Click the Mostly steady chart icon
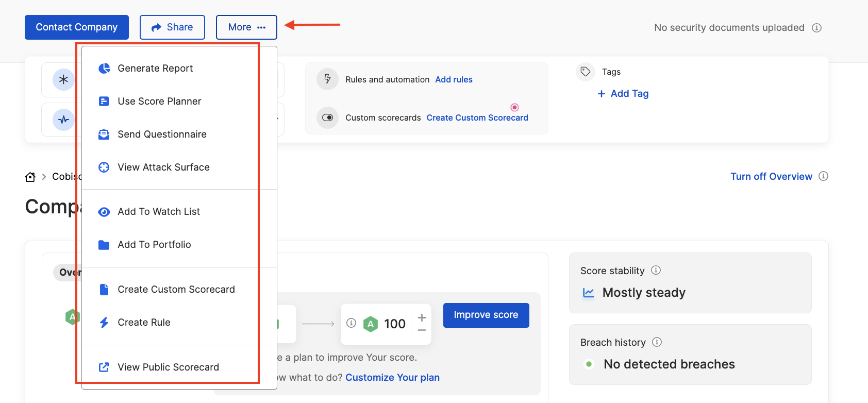The image size is (868, 403). [589, 293]
